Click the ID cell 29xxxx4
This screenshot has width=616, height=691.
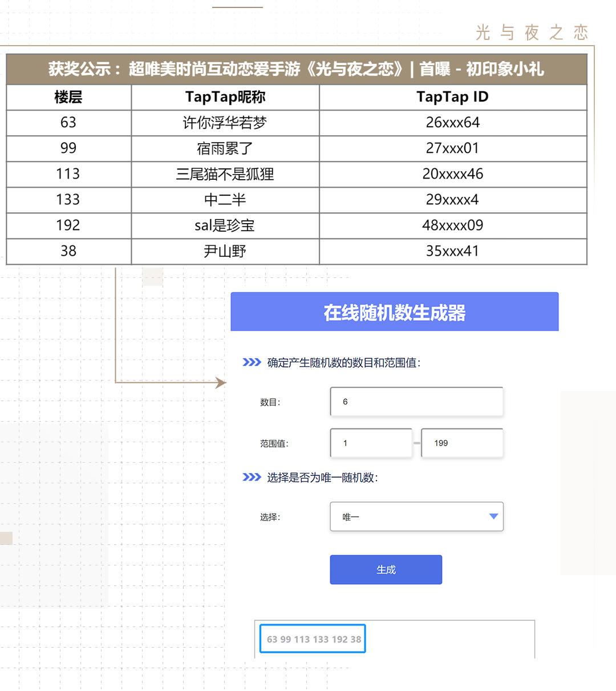pos(453,200)
